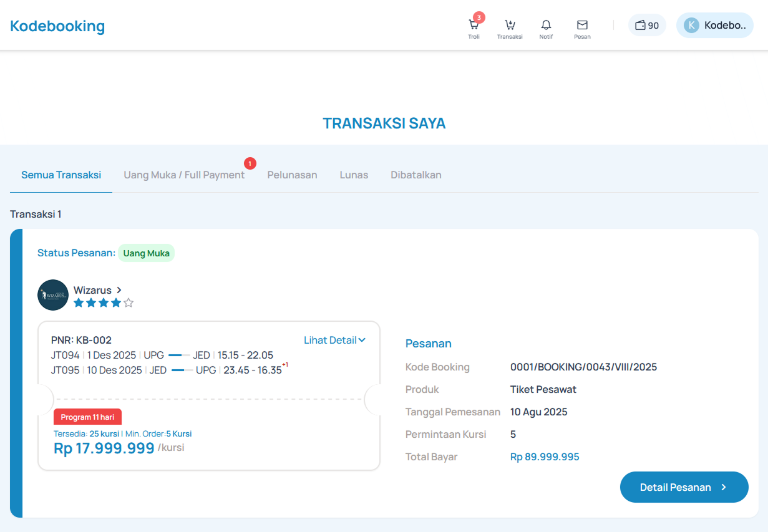
Task: Switch to the Pelunasan tab
Action: (292, 175)
